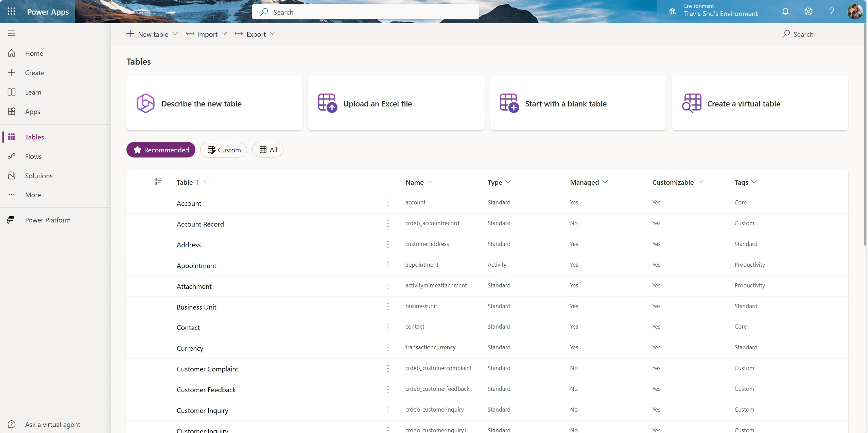
Task: Open the Flows section in sidebar
Action: tap(33, 156)
